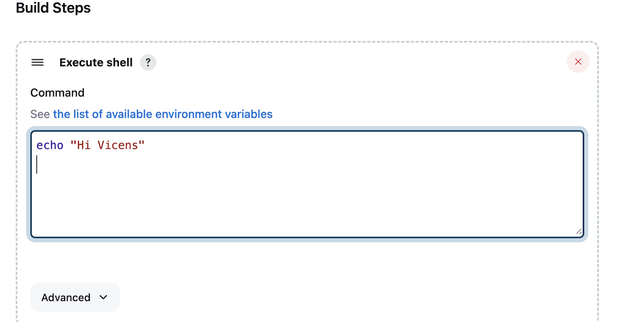The width and height of the screenshot is (644, 322).
Task: Click the "Hi Vicens" string in the command
Action: (107, 146)
